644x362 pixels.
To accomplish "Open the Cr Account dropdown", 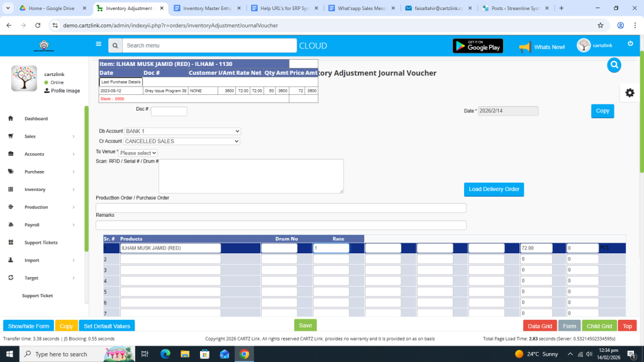I will pyautogui.click(x=182, y=141).
